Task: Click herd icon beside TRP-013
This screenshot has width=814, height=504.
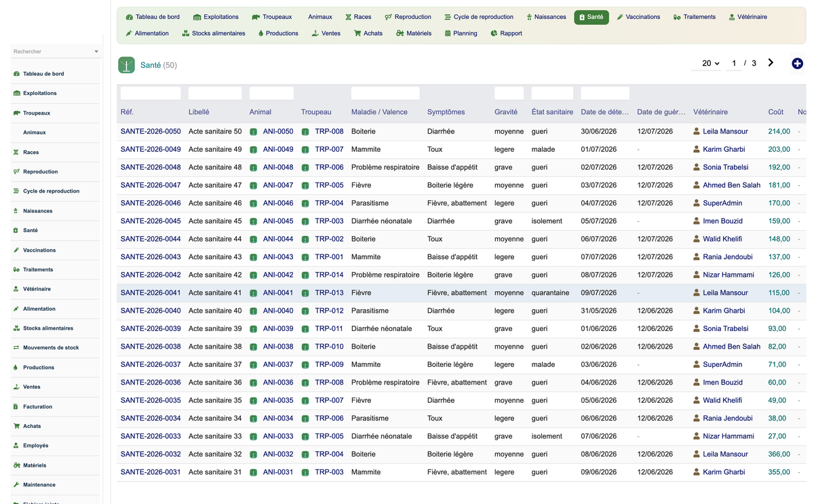Action: (x=305, y=293)
